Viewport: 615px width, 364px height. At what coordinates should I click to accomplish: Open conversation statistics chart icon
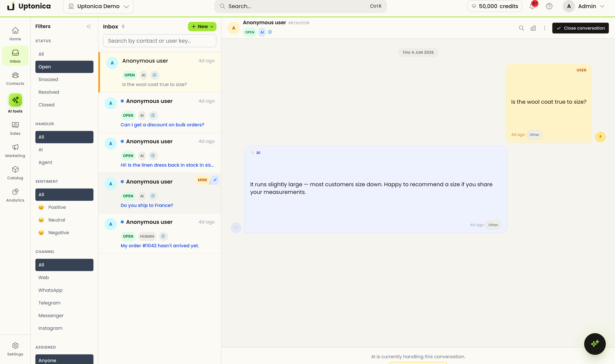click(533, 28)
